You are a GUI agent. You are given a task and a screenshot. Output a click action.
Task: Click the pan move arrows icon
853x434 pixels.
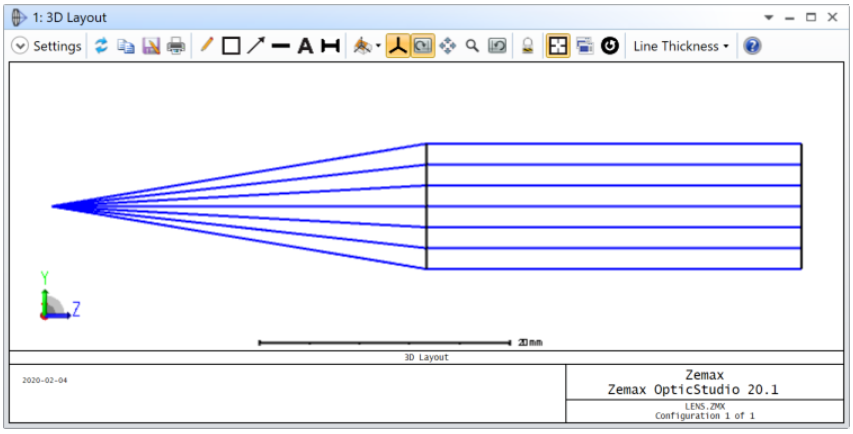point(448,46)
